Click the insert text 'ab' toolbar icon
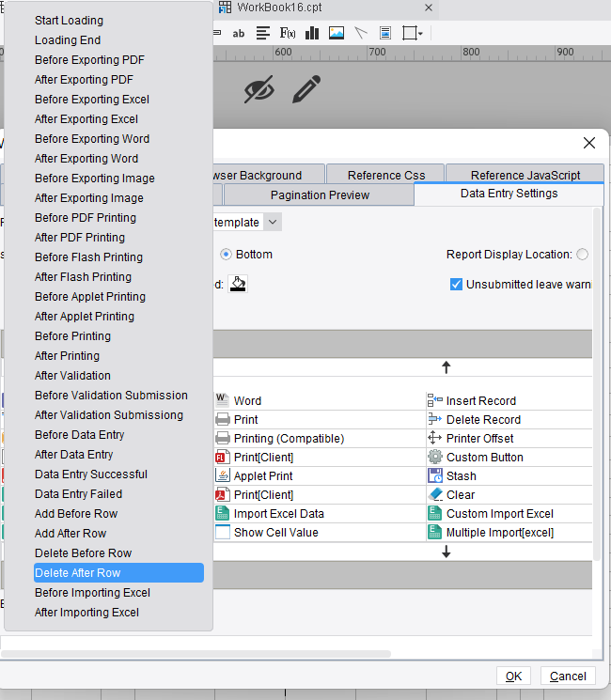The width and height of the screenshot is (611, 700). point(239,34)
